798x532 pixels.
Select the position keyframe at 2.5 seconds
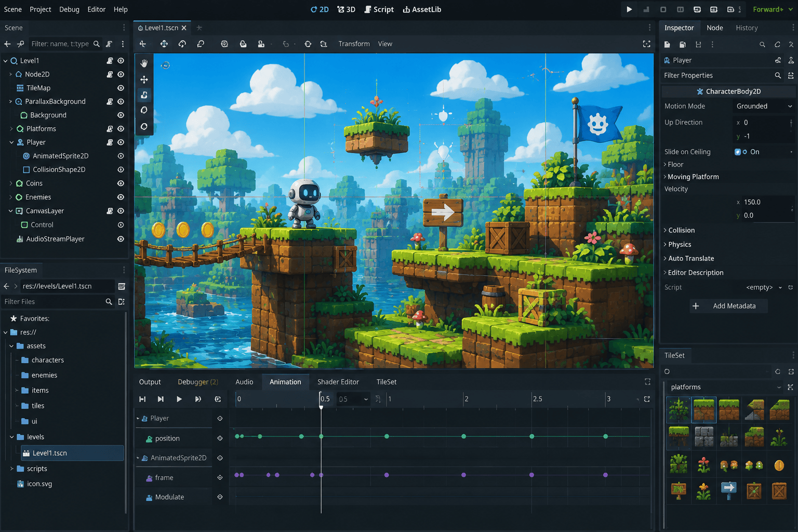(531, 436)
